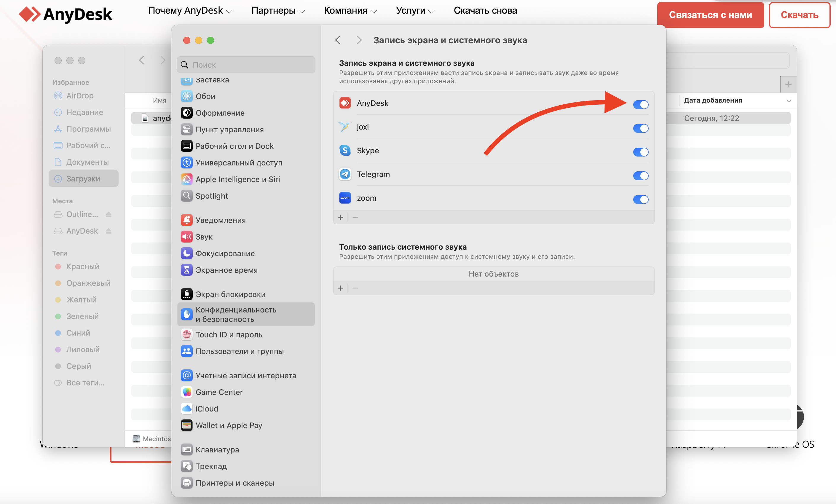Turn off Skype screen recording switch
This screenshot has width=836, height=504.
[641, 152]
